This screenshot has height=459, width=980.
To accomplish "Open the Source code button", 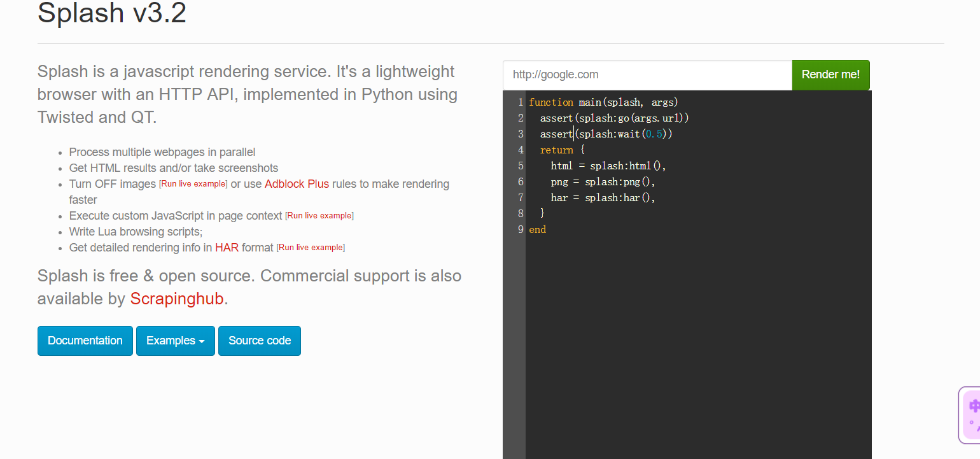I will (x=260, y=341).
